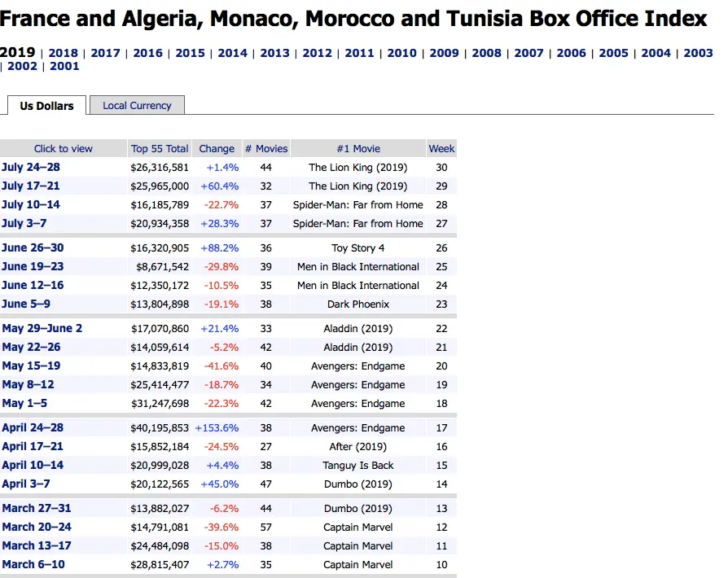Screen dimensions: 728x578
Task: Click the Change column header
Action: [x=217, y=149]
